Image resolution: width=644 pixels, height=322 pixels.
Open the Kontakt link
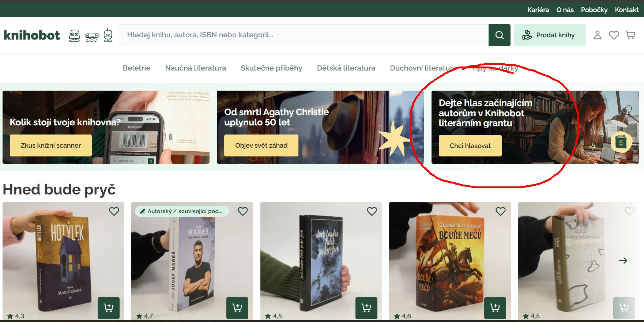coord(626,10)
